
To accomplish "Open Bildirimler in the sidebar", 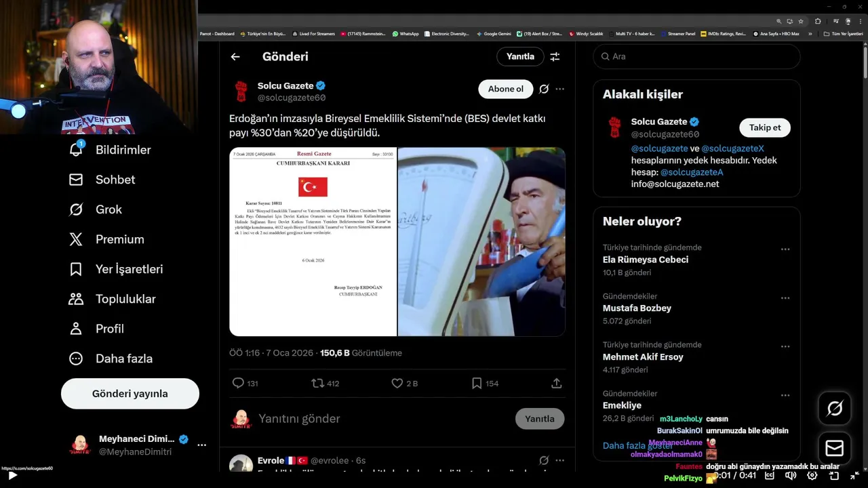I will (109, 150).
